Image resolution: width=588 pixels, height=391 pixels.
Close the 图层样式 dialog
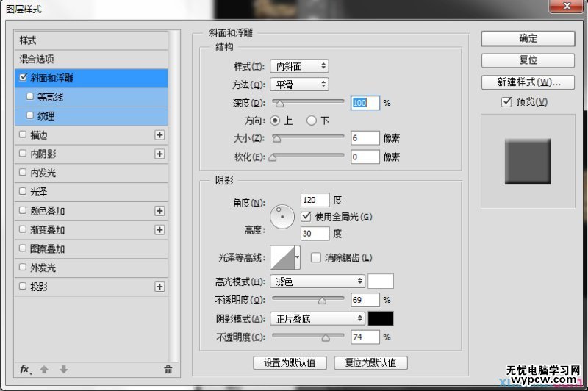[567, 6]
